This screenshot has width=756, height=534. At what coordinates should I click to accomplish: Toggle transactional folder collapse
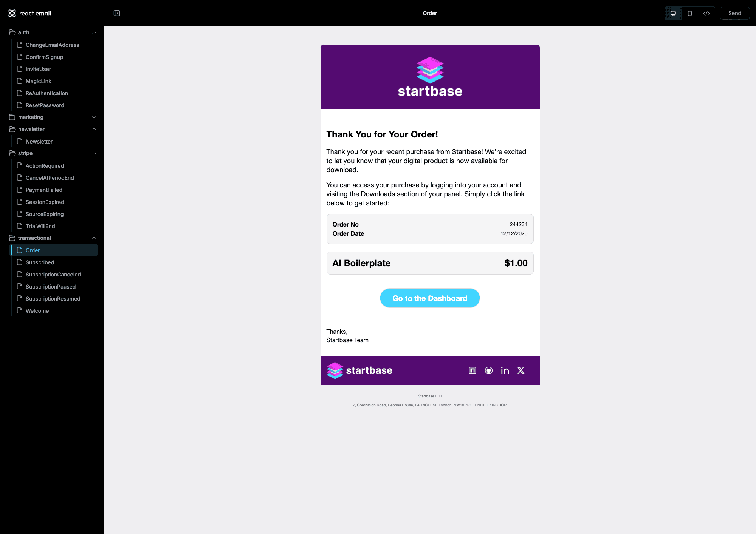coord(94,238)
